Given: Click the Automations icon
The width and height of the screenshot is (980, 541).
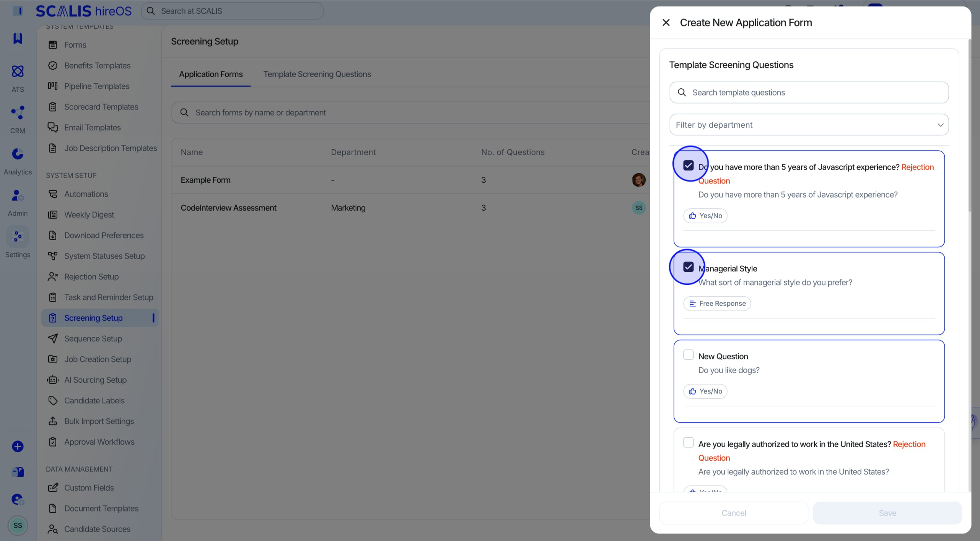Looking at the screenshot, I should [x=53, y=194].
